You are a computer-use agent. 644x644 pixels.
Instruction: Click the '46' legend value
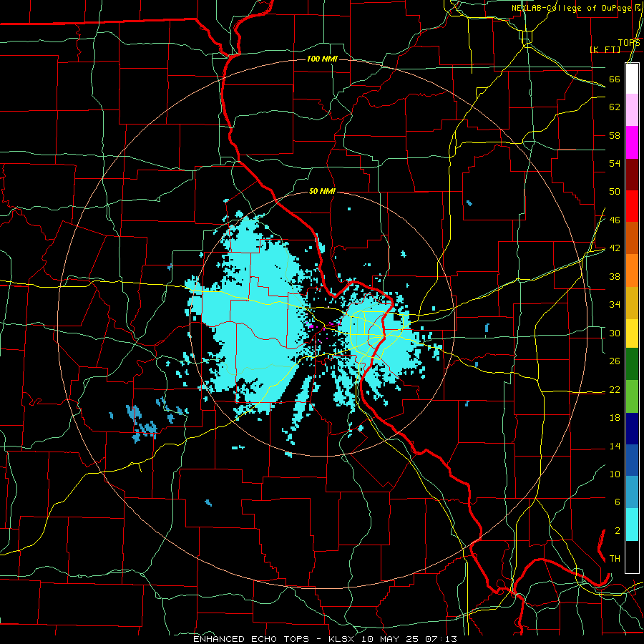coord(615,220)
